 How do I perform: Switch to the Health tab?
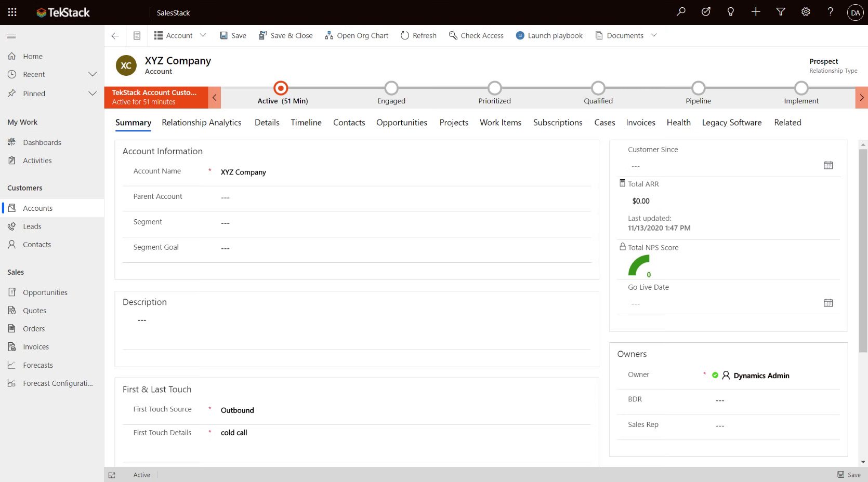tap(679, 123)
